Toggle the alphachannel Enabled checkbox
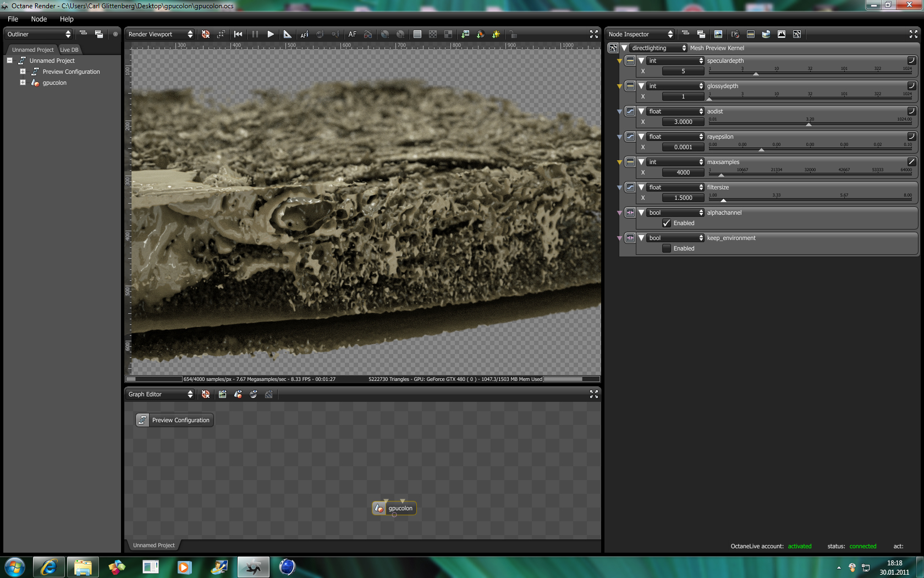 (x=667, y=223)
